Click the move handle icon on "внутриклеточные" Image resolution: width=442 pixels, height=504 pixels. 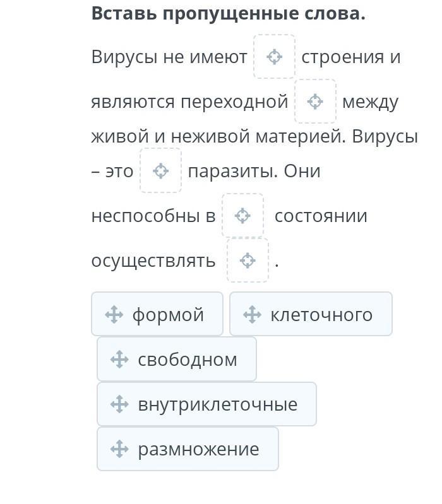pos(119,404)
